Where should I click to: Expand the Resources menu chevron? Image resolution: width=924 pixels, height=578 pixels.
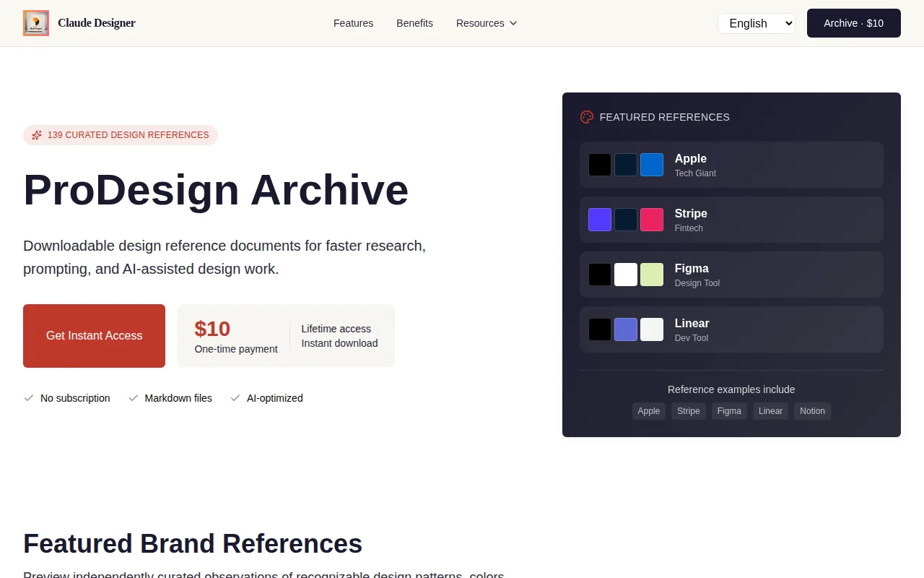pyautogui.click(x=513, y=23)
